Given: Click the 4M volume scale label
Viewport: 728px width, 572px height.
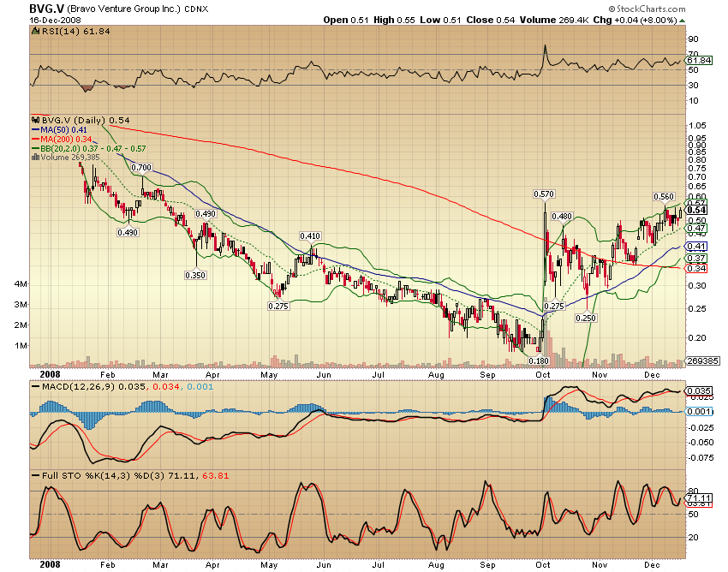Looking at the screenshot, I should coord(21,284).
